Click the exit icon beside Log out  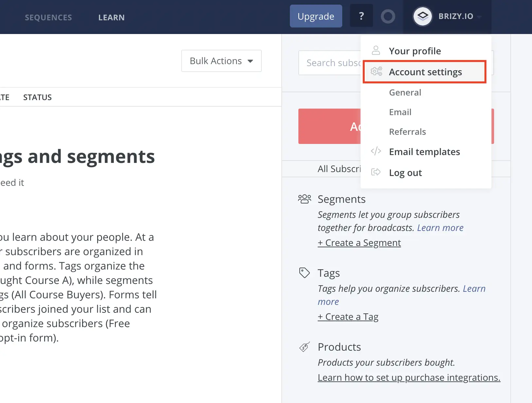[376, 172]
